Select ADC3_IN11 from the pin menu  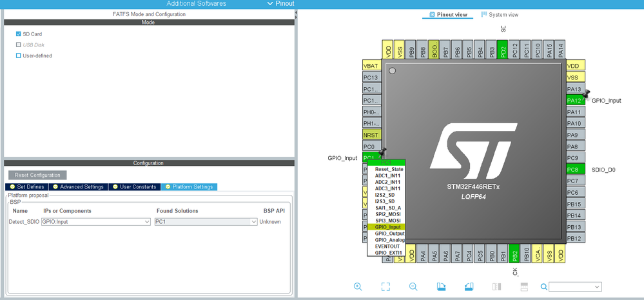386,188
